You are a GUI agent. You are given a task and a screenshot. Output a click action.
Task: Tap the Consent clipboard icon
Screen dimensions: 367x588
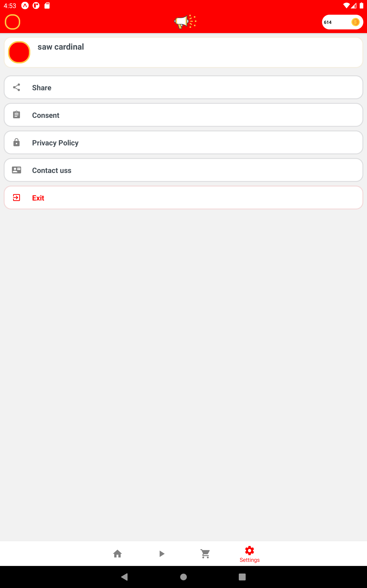(17, 115)
